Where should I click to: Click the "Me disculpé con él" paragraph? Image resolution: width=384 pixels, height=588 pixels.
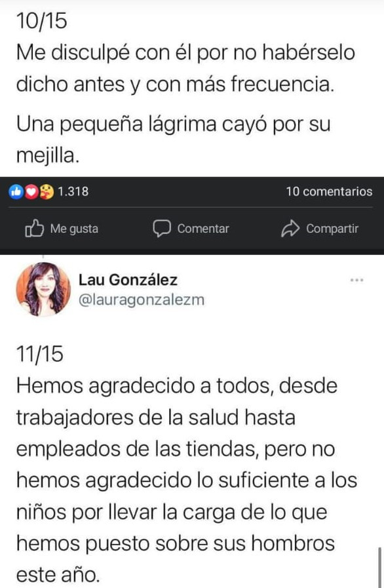coord(185,68)
